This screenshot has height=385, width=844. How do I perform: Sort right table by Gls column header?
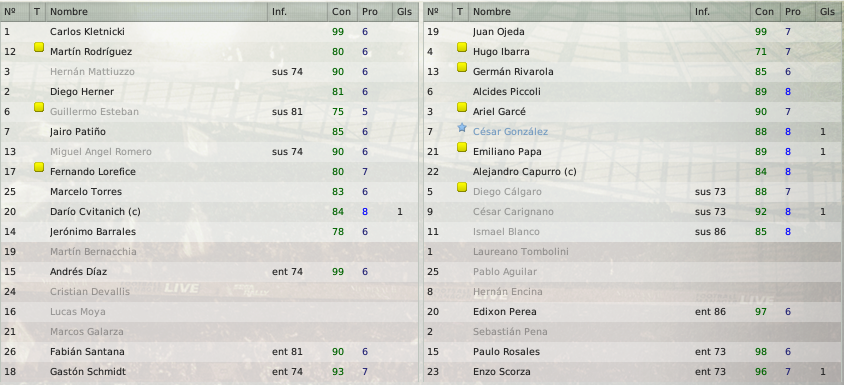click(x=828, y=11)
